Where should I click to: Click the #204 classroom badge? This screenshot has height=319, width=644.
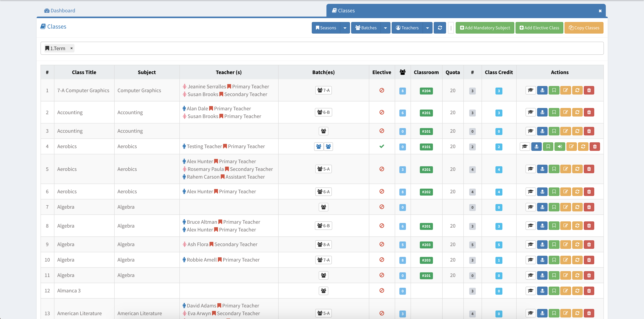point(426,91)
